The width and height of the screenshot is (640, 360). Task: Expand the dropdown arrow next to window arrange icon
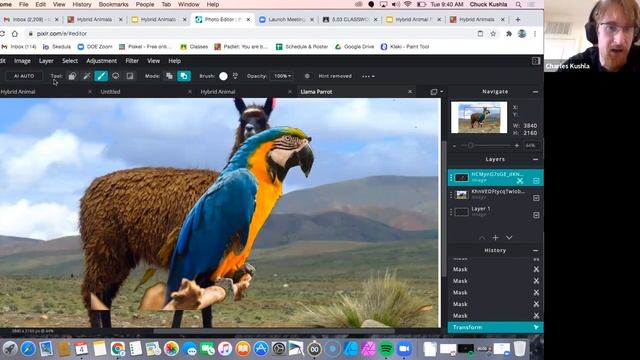coord(442,92)
